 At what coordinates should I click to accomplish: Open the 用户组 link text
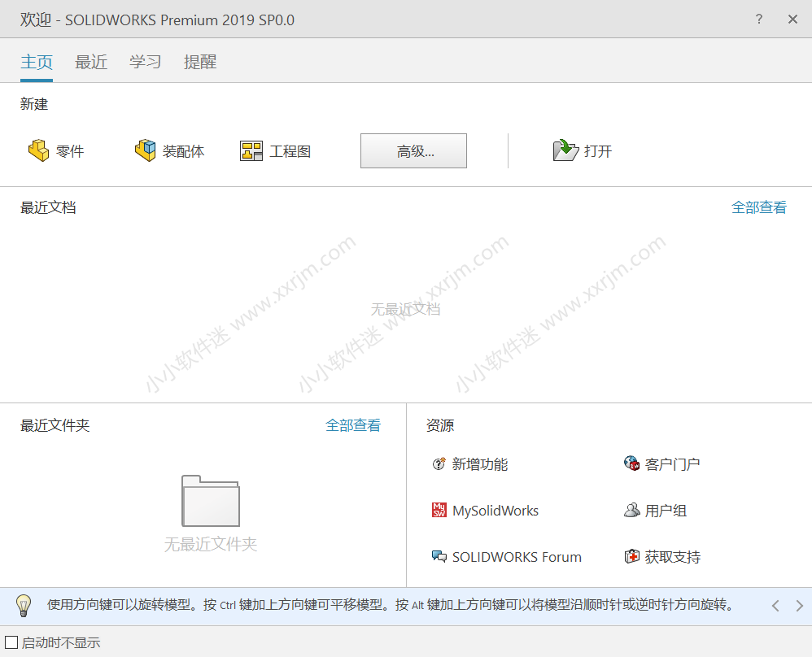[x=666, y=511]
